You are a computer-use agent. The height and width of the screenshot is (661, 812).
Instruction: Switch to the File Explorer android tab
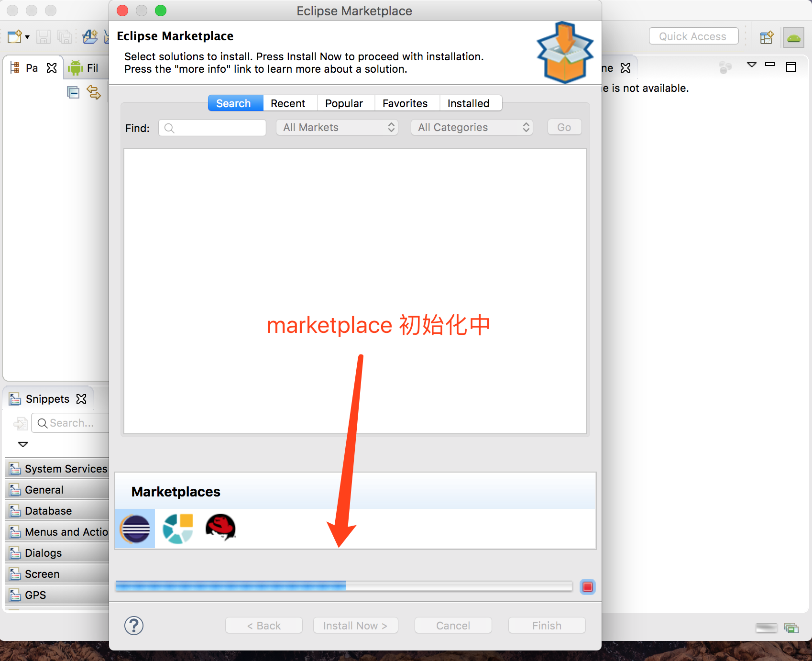click(83, 68)
